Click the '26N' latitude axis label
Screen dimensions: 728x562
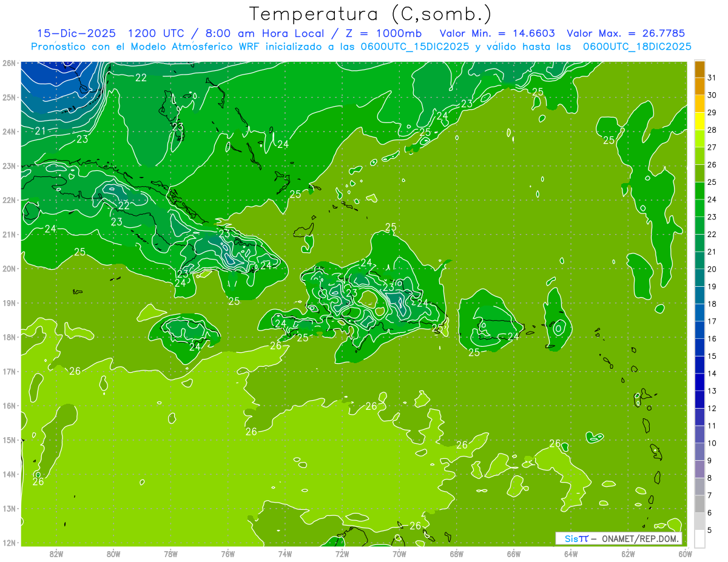pos(9,63)
